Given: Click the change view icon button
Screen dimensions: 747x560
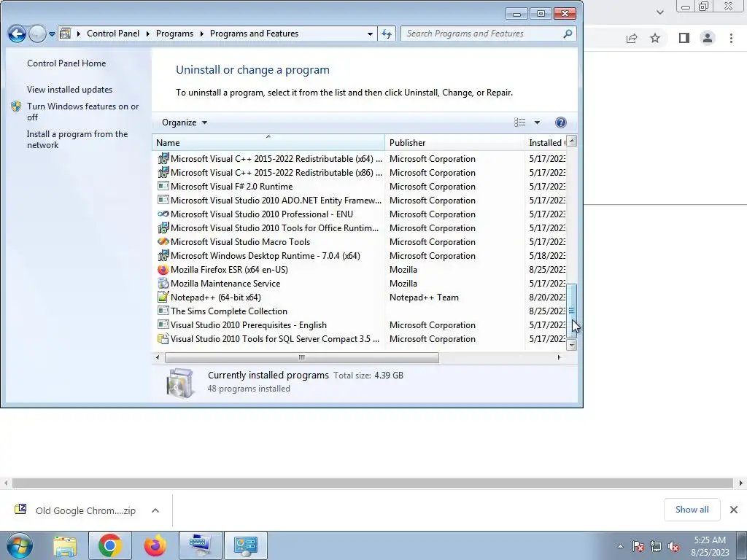Looking at the screenshot, I should pyautogui.click(x=519, y=122).
